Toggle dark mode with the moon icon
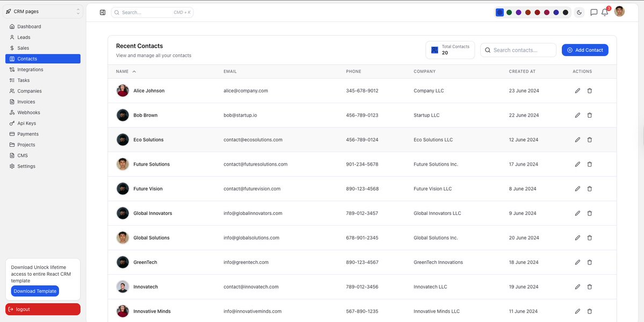The image size is (644, 322). tap(579, 12)
